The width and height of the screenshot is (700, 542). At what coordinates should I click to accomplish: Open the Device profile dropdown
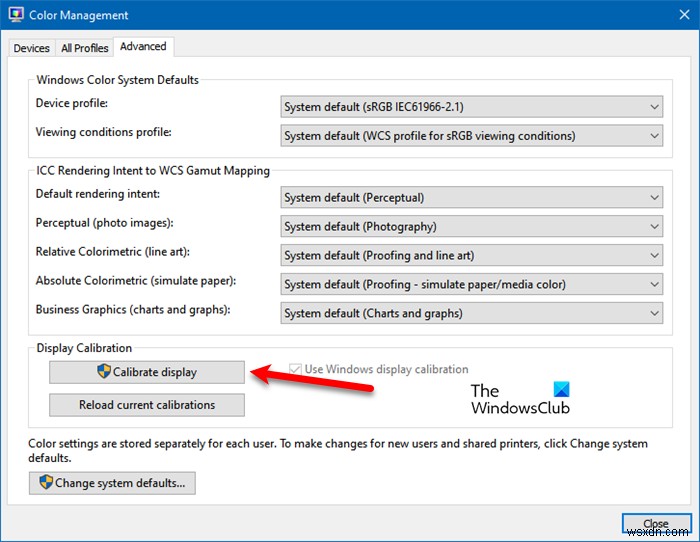click(471, 107)
